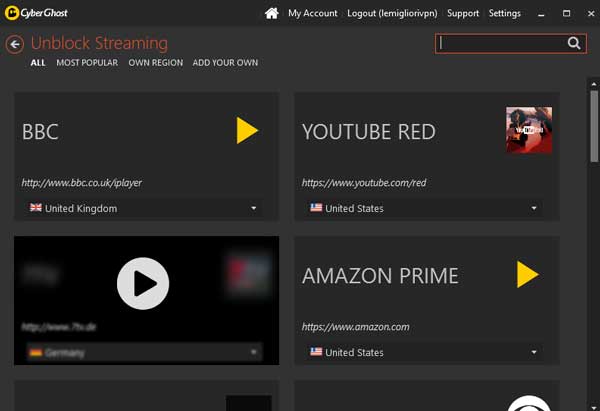Screen dimensions: 600x411
Task: Open the Support menu
Action: (x=463, y=13)
